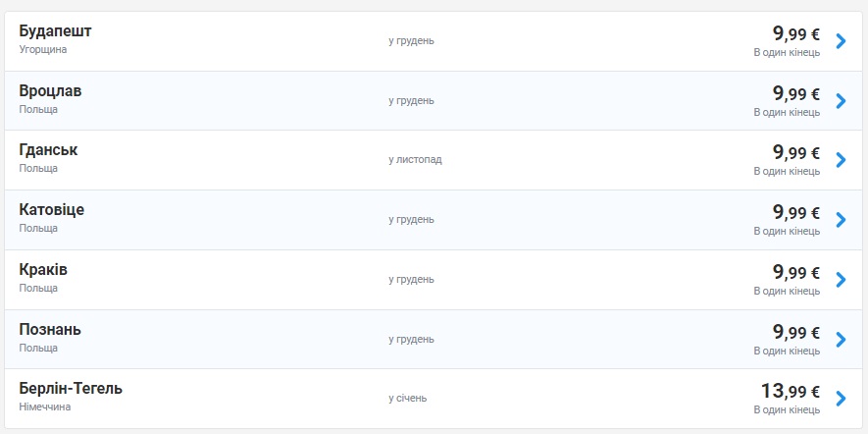Open Вроцлав flight via its chevron arrow
868x434 pixels.
[x=841, y=100]
